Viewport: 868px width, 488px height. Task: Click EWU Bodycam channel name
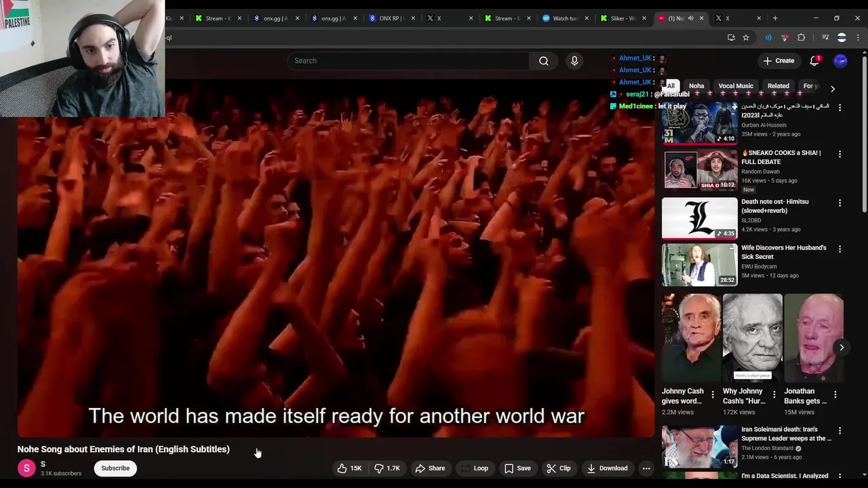click(759, 267)
